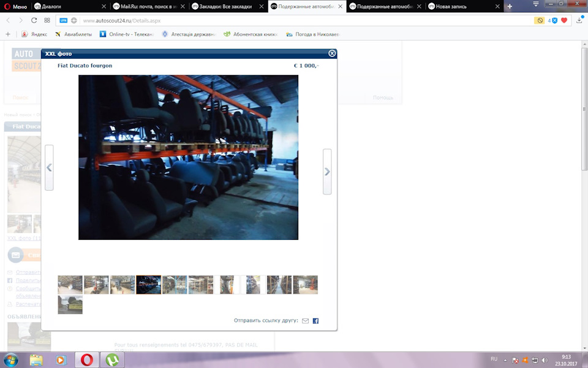Show next photo with right arrow
The height and width of the screenshot is (368, 588).
click(327, 172)
